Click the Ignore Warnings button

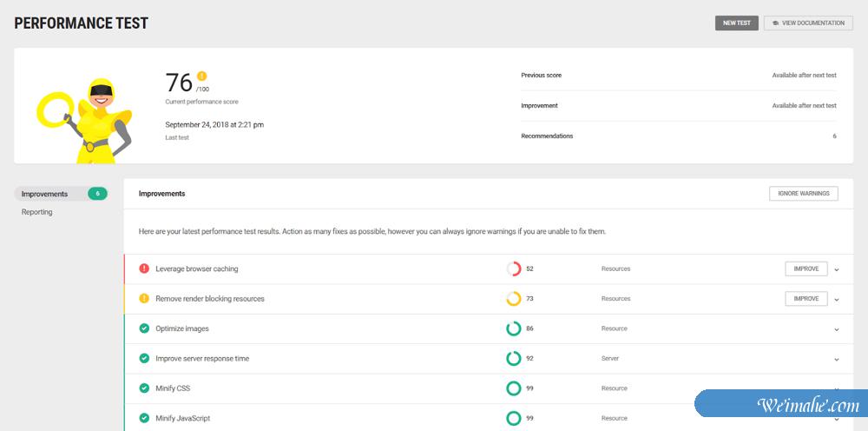(x=803, y=193)
